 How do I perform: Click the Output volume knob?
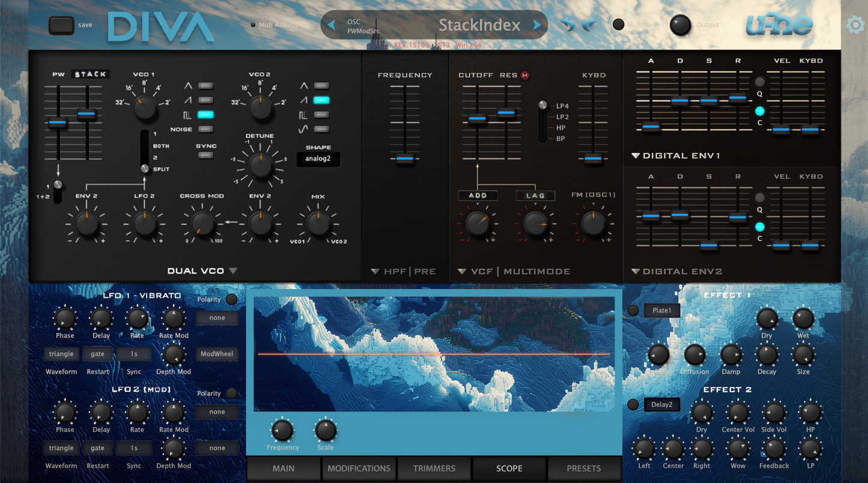pyautogui.click(x=680, y=25)
